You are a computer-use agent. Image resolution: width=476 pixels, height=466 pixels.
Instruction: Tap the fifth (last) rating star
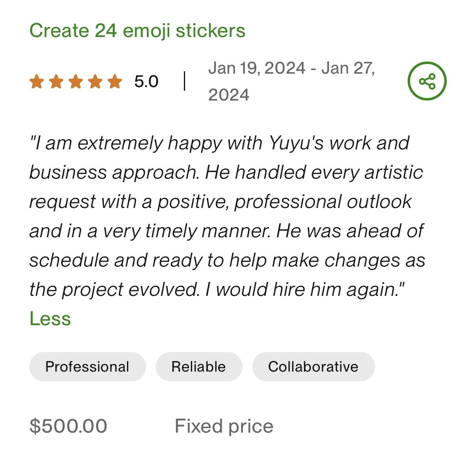coord(115,81)
